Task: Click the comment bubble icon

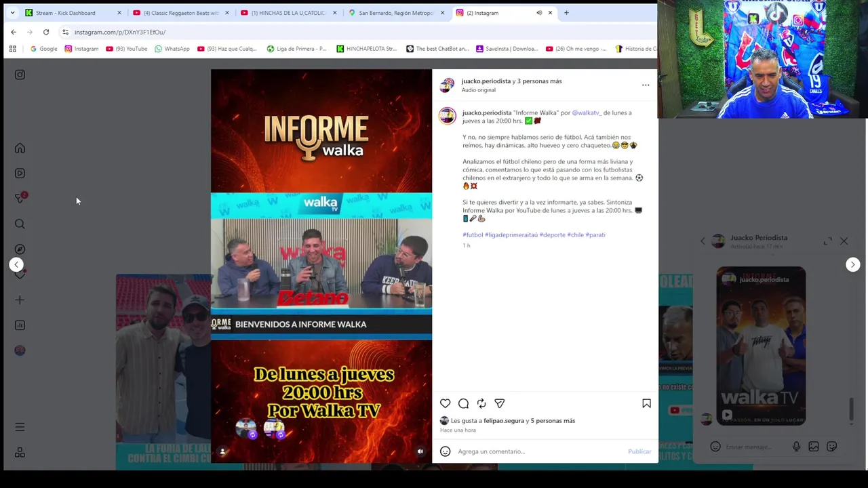Action: pos(463,403)
